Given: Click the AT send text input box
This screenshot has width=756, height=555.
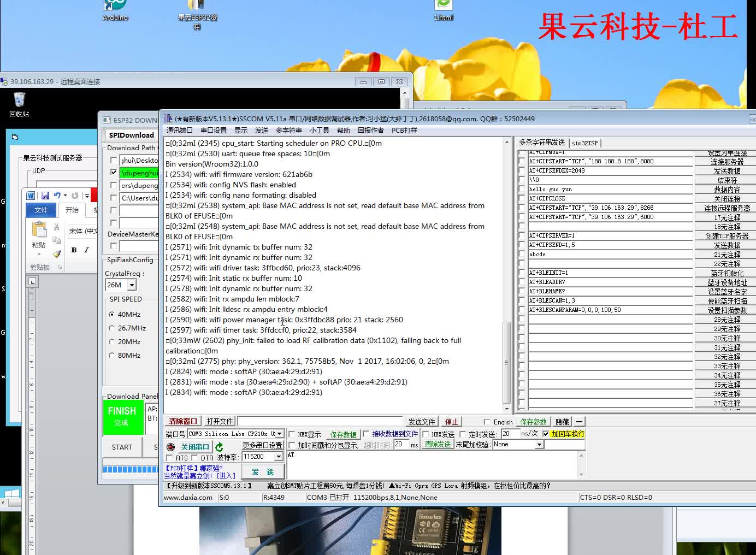Looking at the screenshot, I should pyautogui.click(x=432, y=464).
